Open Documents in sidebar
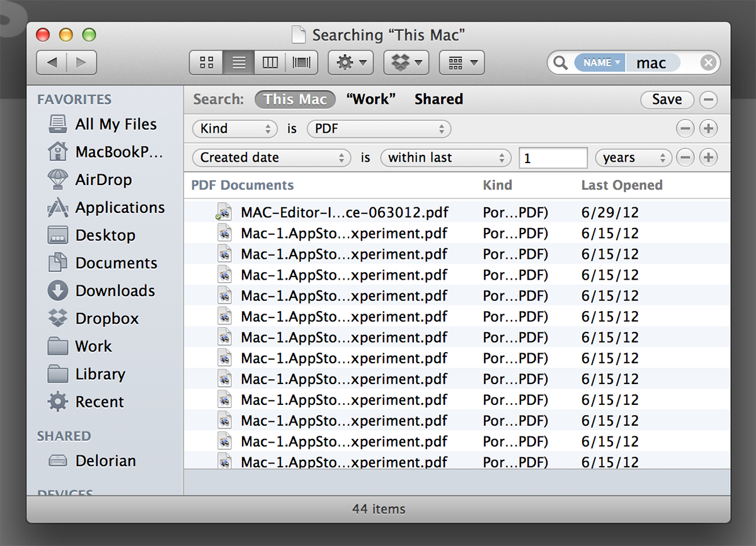 pos(104,263)
